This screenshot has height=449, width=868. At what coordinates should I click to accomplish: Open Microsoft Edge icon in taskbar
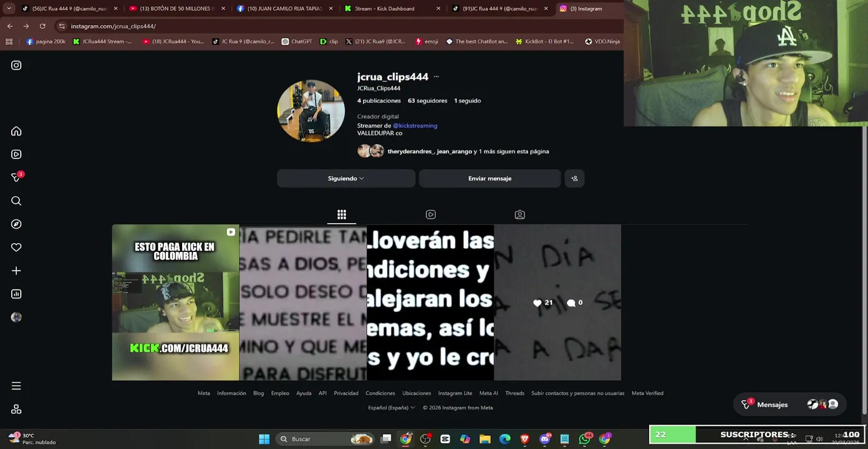[x=505, y=439]
